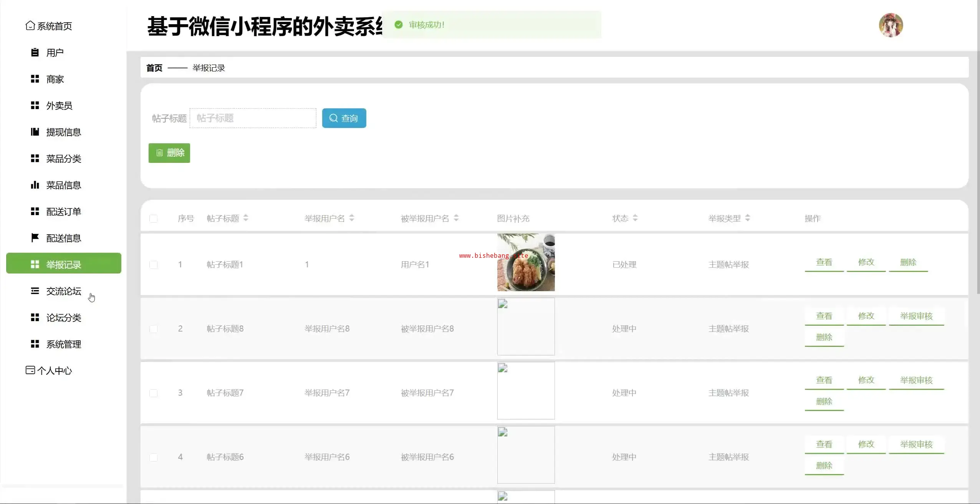Sort the 状态 column using its arrows
Viewport: 980px width, 504px height.
point(635,218)
